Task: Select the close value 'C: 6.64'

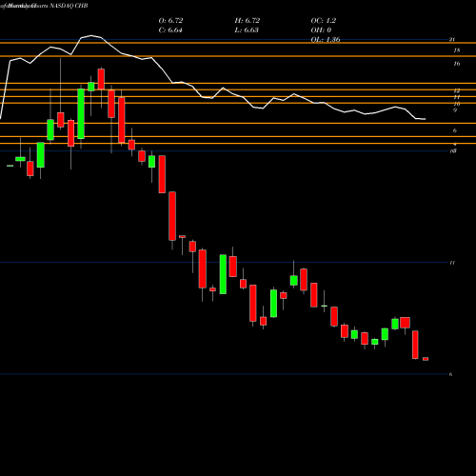Action: point(170,30)
